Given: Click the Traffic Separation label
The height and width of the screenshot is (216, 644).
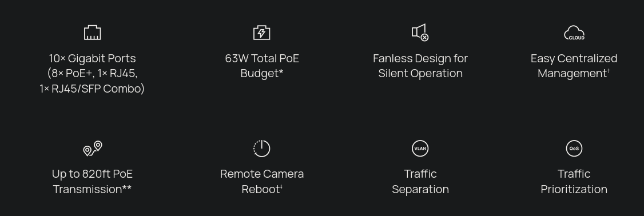Looking at the screenshot, I should pos(420,182).
